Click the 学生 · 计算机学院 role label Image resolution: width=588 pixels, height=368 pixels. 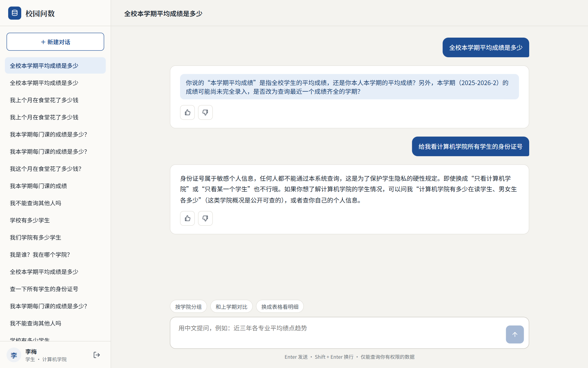46,359
